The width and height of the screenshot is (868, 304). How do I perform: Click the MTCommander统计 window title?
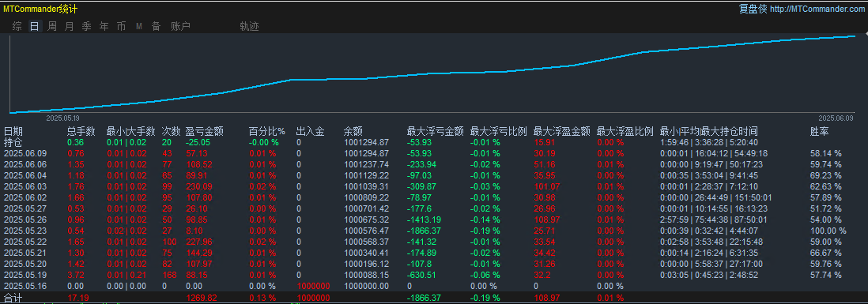click(x=40, y=9)
